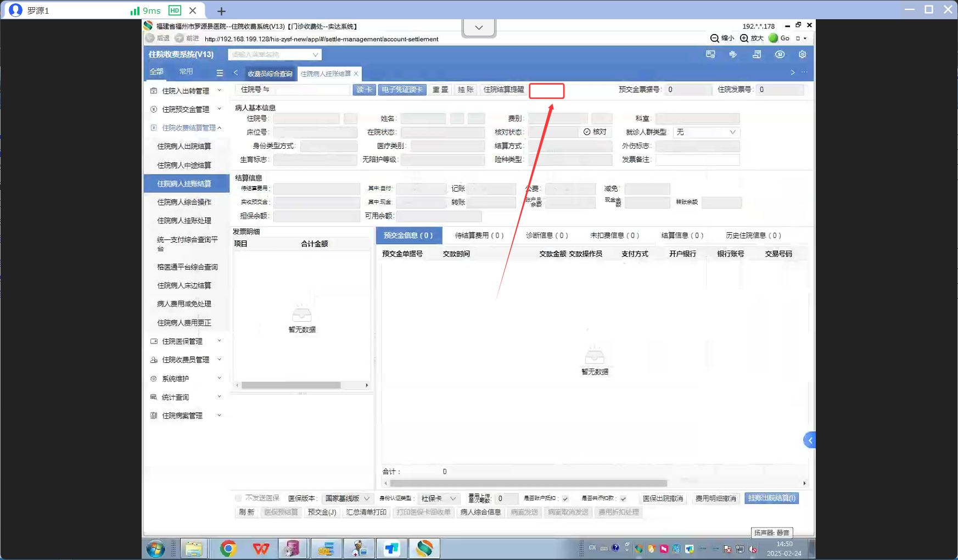Viewport: 958px width, 560px height.
Task: Open the doctor workstation icon in taskbar
Action: coord(359,548)
